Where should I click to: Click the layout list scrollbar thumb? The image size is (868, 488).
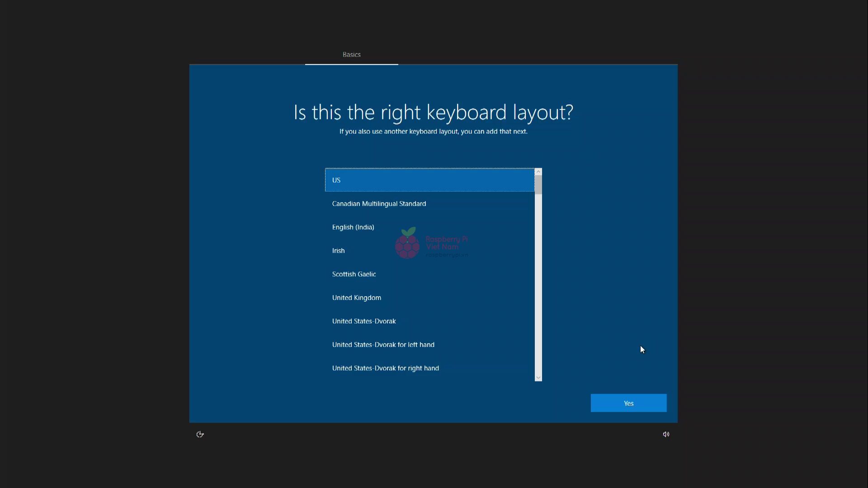coord(538,185)
